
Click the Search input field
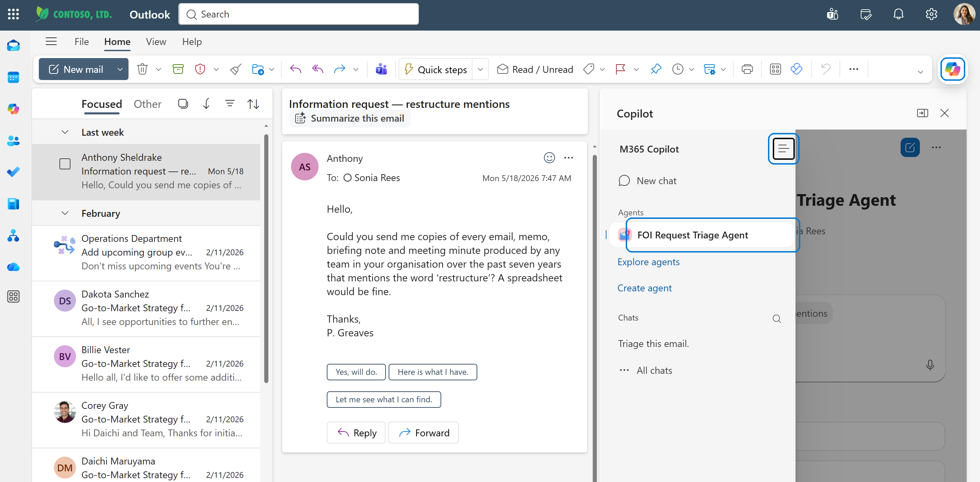pyautogui.click(x=299, y=14)
